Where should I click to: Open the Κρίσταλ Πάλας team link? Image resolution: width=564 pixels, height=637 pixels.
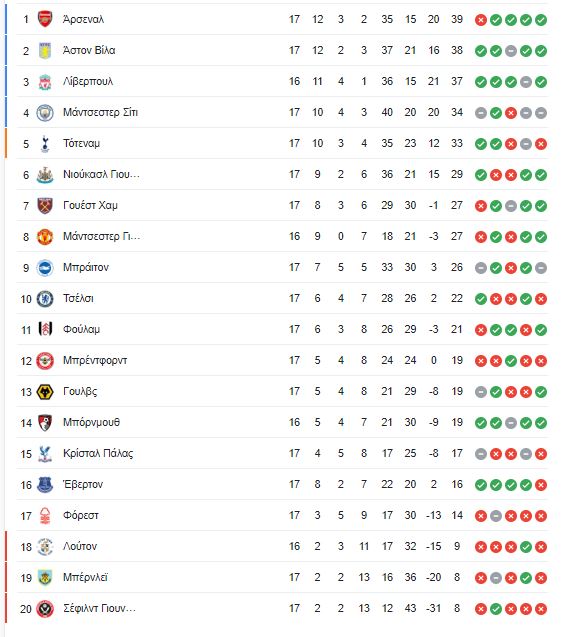point(98,453)
